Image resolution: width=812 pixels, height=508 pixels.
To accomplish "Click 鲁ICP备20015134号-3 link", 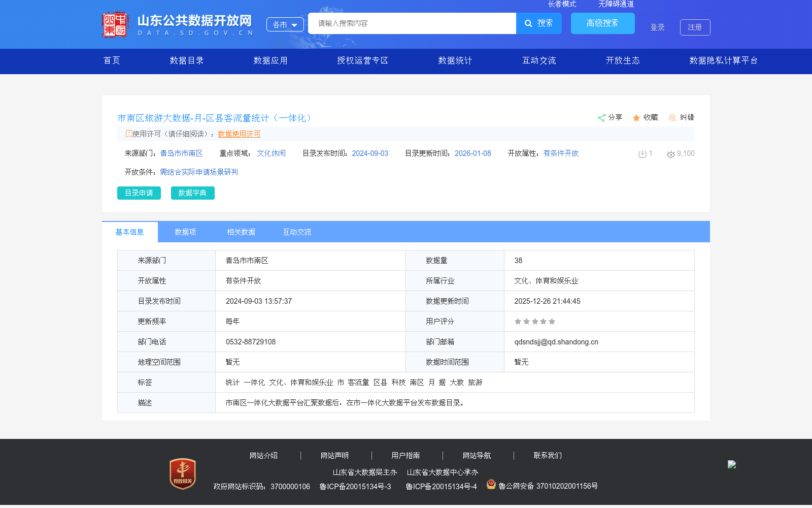I will point(355,487).
